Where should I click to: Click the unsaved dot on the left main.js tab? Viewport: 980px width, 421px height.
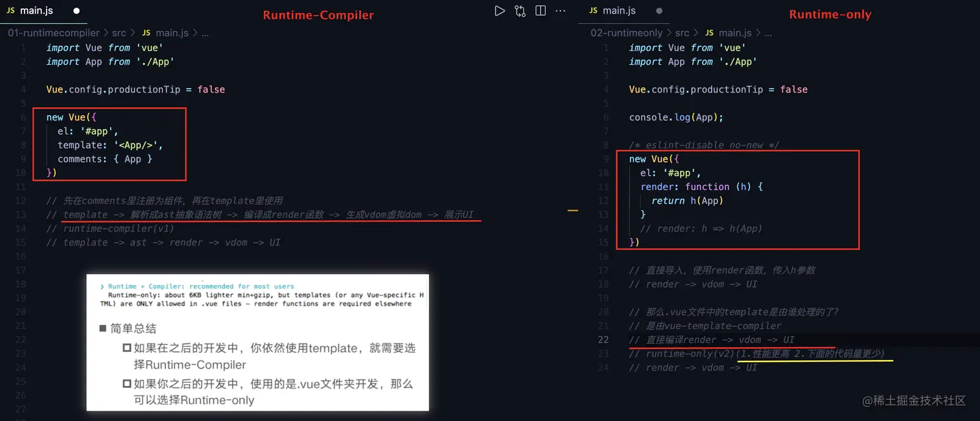76,11
